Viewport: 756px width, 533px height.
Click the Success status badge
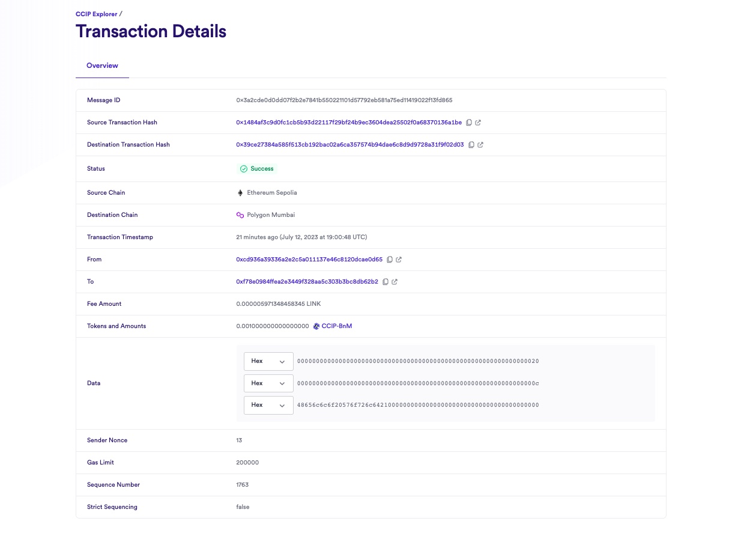click(257, 169)
